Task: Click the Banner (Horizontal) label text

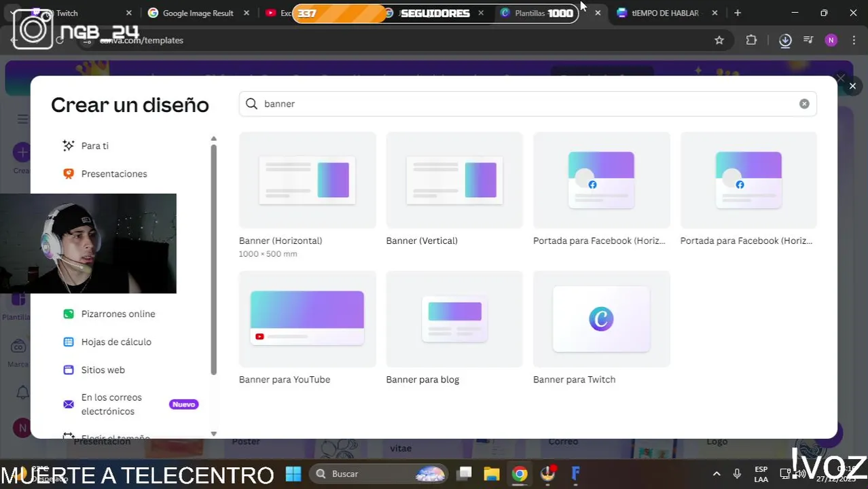Action: click(281, 240)
